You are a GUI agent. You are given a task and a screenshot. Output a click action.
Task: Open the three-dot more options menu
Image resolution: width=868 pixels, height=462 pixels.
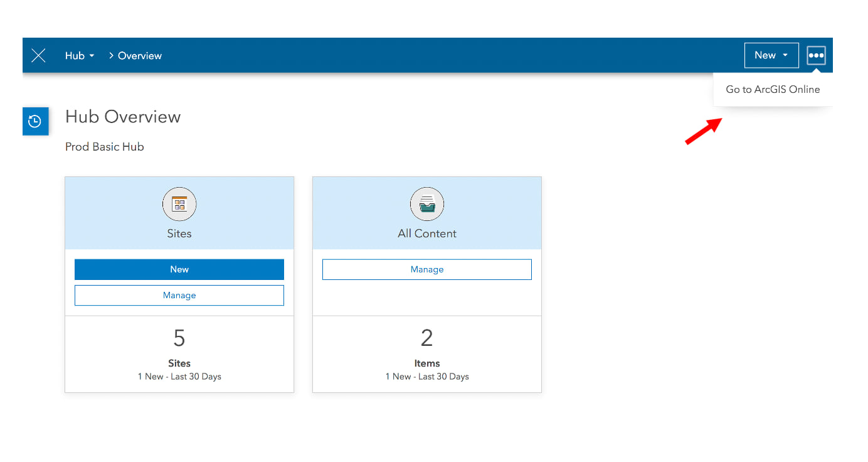(816, 55)
